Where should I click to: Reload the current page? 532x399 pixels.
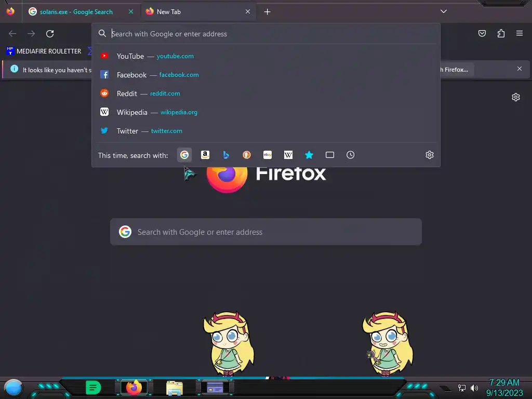point(50,34)
